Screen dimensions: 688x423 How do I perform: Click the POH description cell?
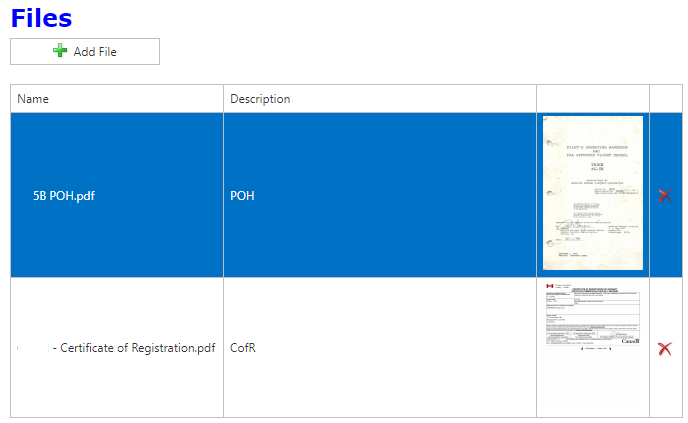pos(242,196)
